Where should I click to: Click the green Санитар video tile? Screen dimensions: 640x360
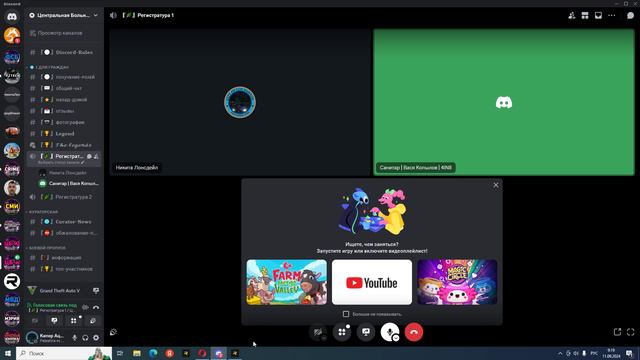504,102
